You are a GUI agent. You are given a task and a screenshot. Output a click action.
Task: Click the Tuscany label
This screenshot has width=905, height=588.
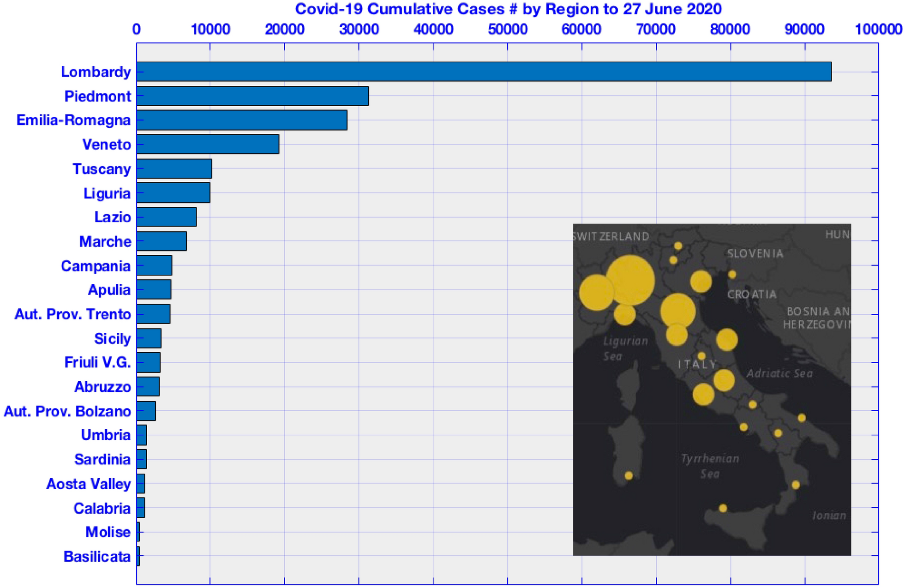tap(102, 169)
